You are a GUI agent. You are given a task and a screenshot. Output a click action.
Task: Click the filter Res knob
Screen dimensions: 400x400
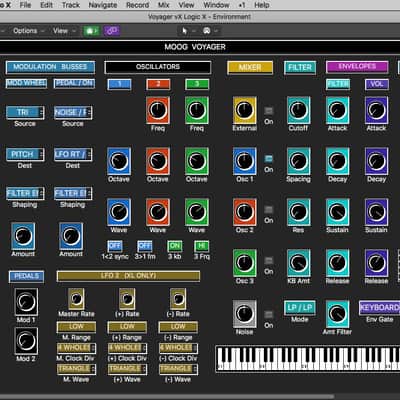coord(299,212)
